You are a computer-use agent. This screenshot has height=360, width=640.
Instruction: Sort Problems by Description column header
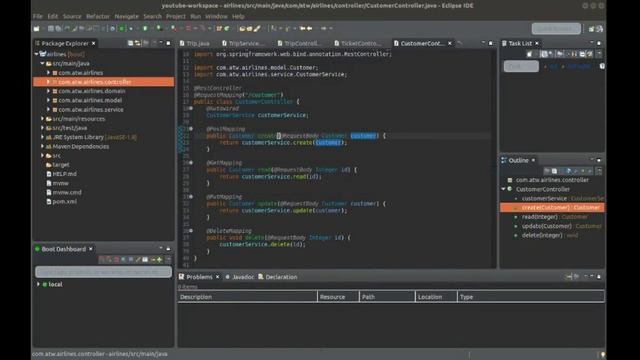247,297
